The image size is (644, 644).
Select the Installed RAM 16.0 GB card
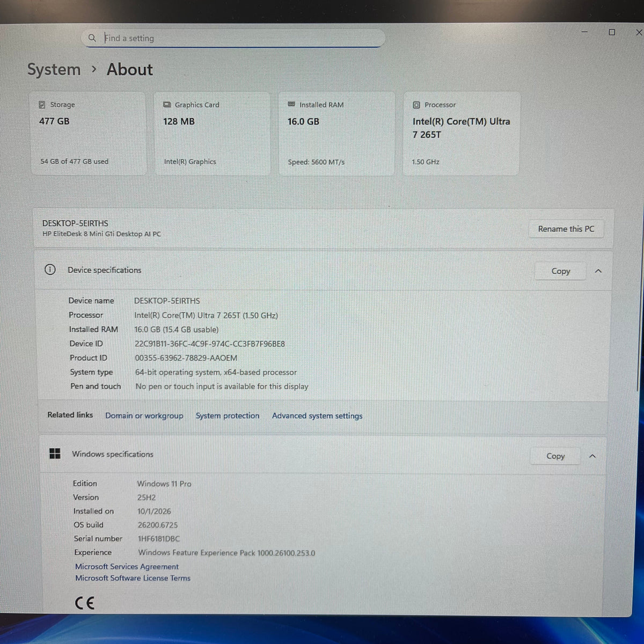pyautogui.click(x=336, y=133)
